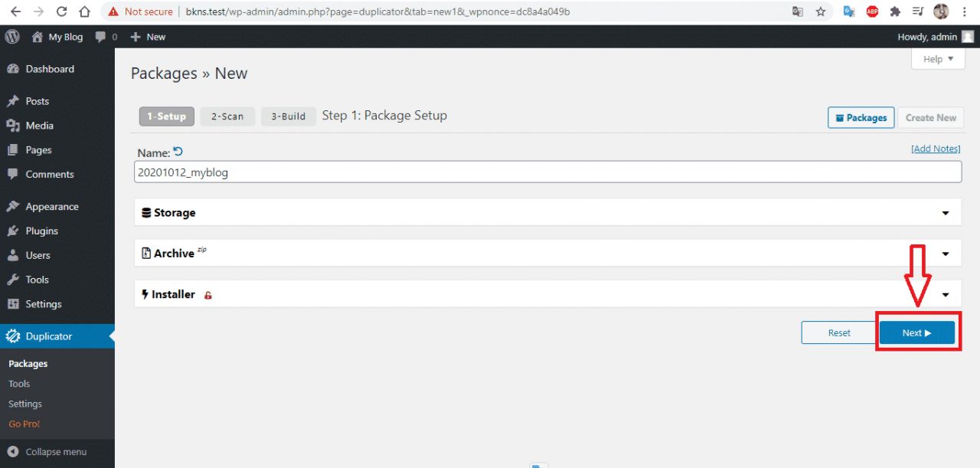Expand the Installer section arrow
The height and width of the screenshot is (468, 980).
pos(946,295)
